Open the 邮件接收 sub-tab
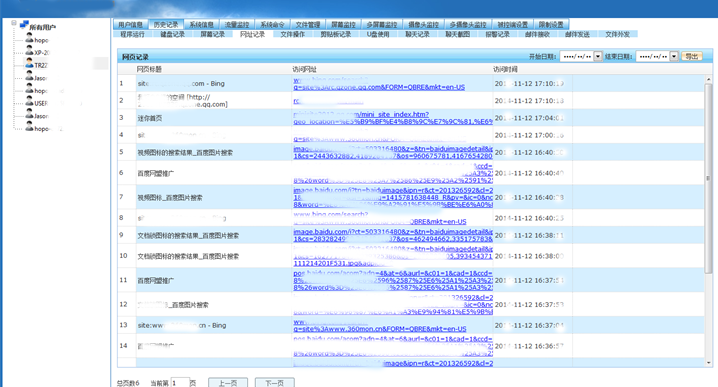This screenshot has width=718, height=387. tap(537, 34)
